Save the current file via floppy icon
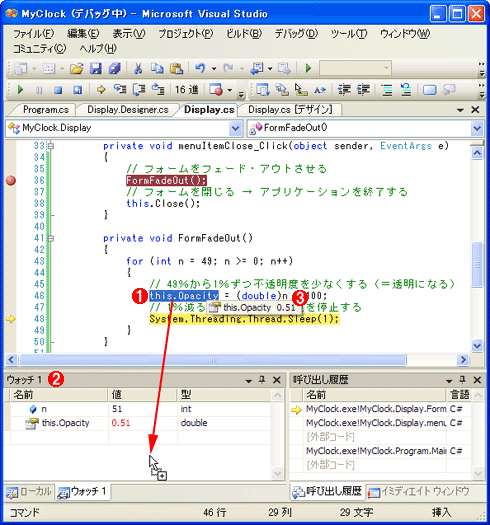The image size is (490, 525). [x=96, y=69]
